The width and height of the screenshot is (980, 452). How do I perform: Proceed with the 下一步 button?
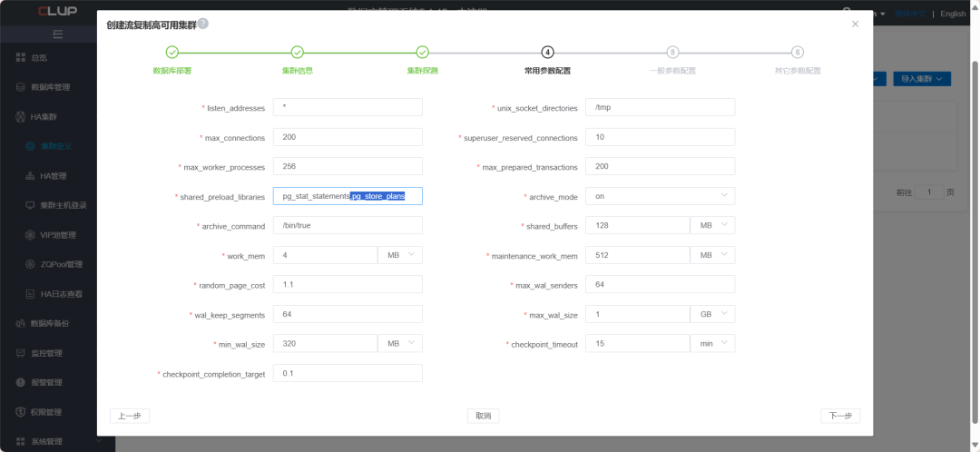tap(840, 416)
